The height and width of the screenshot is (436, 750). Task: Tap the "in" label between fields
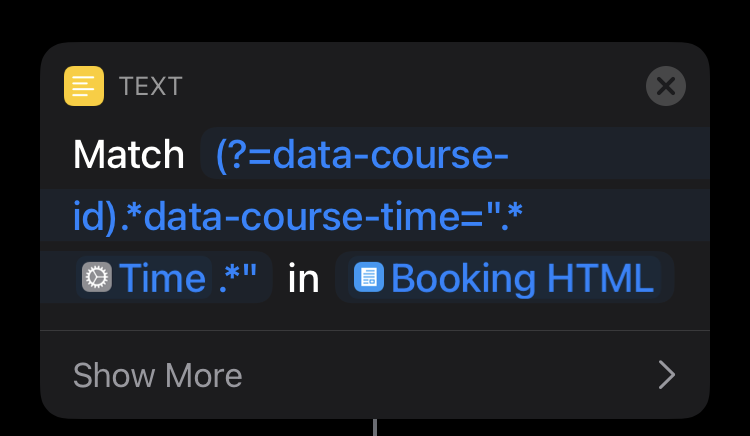(x=303, y=278)
